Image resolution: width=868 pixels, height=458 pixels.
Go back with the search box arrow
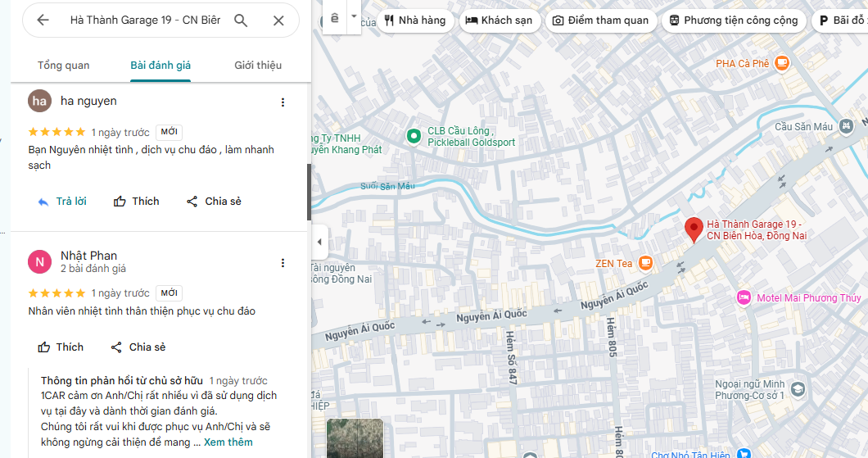pos(43,20)
